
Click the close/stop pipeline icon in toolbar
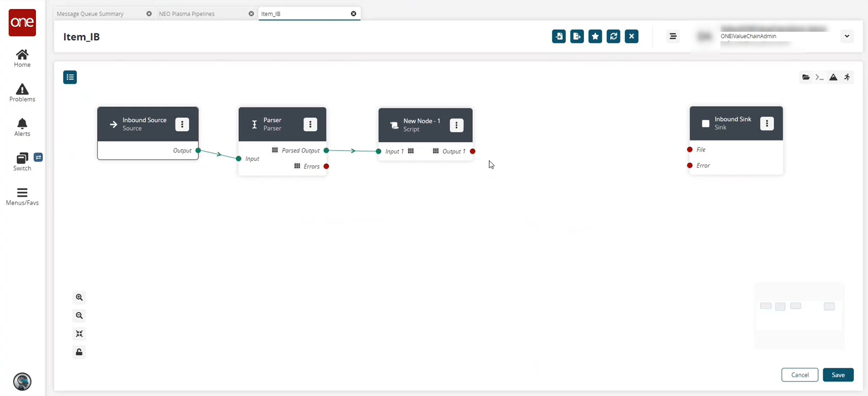pos(631,36)
